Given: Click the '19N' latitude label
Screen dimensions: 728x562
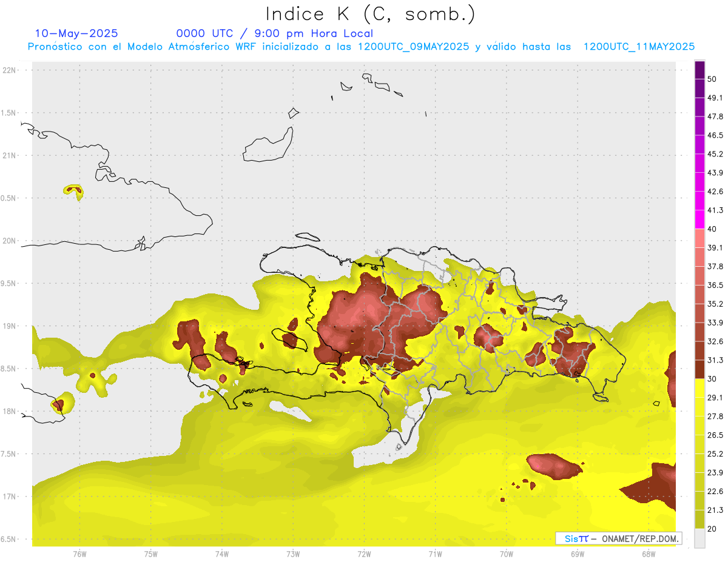Looking at the screenshot, I should [x=9, y=326].
